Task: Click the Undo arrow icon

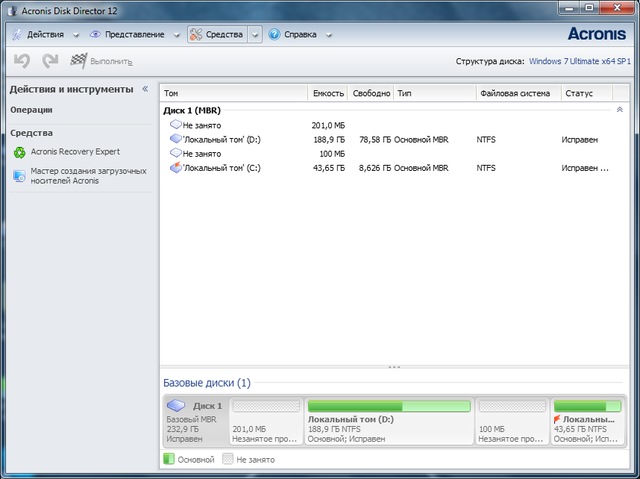Action: pos(21,61)
